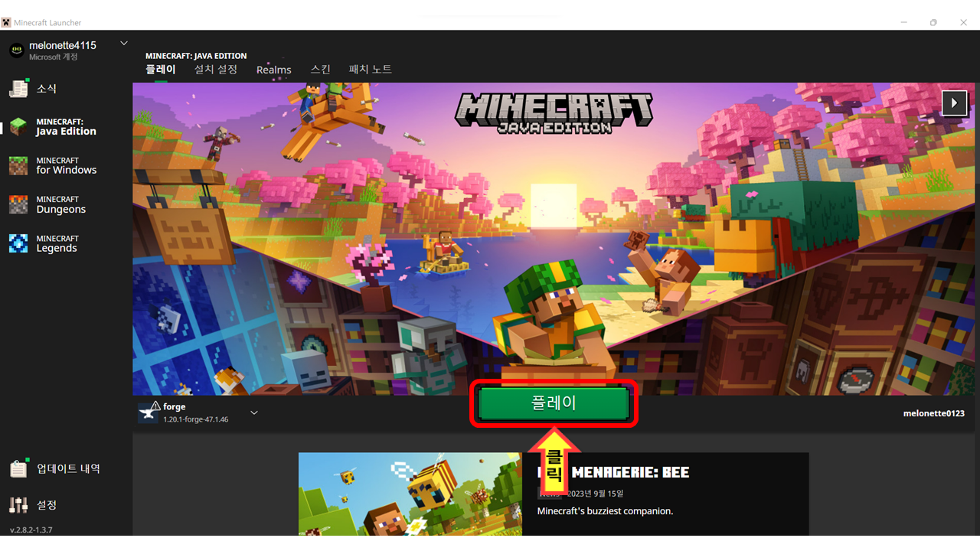This screenshot has width=980, height=551.
Task: Select the 설정 sidebar label
Action: click(47, 505)
